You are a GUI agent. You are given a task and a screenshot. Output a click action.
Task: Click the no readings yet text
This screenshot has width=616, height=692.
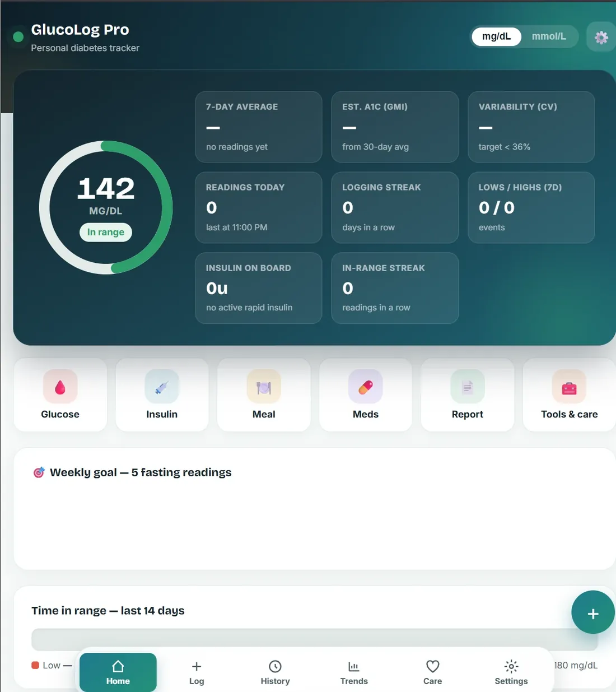click(237, 147)
